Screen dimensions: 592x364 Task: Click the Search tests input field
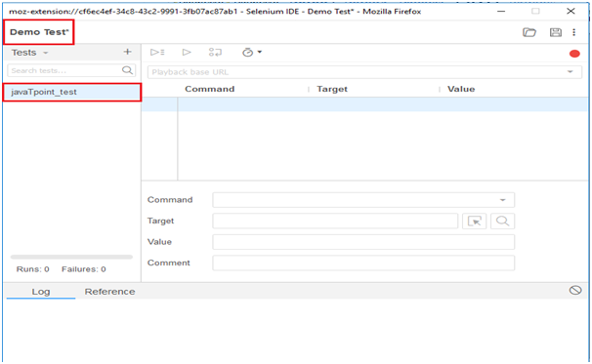71,70
